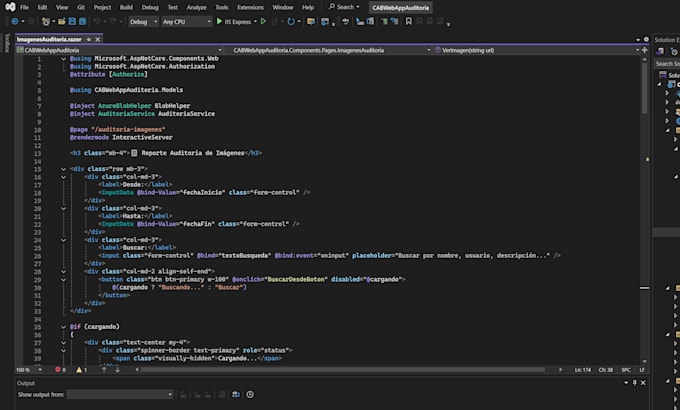The width and height of the screenshot is (680, 410).
Task: Click the Visual Studio logo icon
Action: coord(10,7)
